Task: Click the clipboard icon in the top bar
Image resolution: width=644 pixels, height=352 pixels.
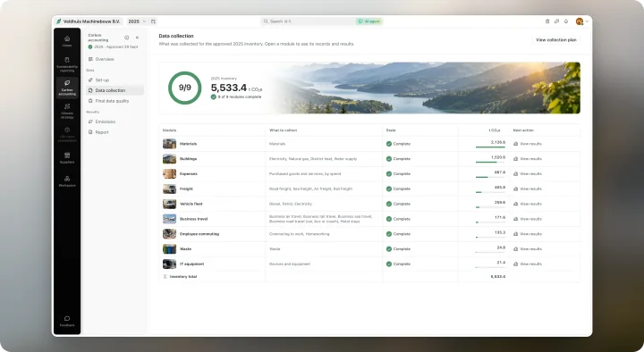Action: click(x=547, y=21)
